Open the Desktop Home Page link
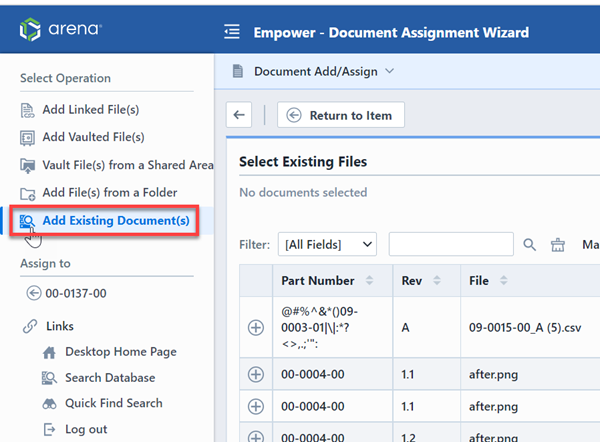The height and width of the screenshot is (442, 600). click(121, 352)
